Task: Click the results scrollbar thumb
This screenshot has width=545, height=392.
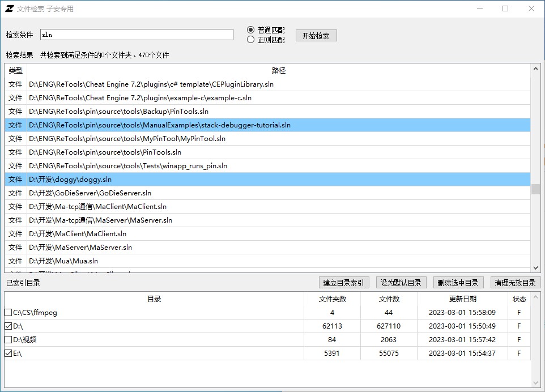Action: point(535,189)
